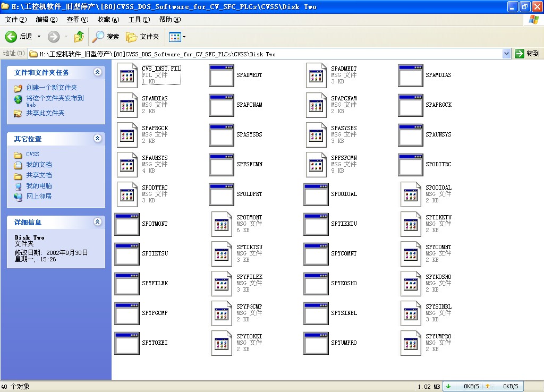Select the SPFSFCMN MSG file icon
The width and height of the screenshot is (544, 392).
pos(316,165)
